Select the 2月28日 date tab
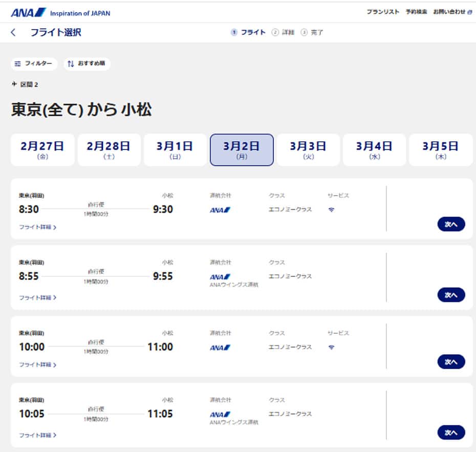This screenshot has height=452, width=476. click(109, 150)
